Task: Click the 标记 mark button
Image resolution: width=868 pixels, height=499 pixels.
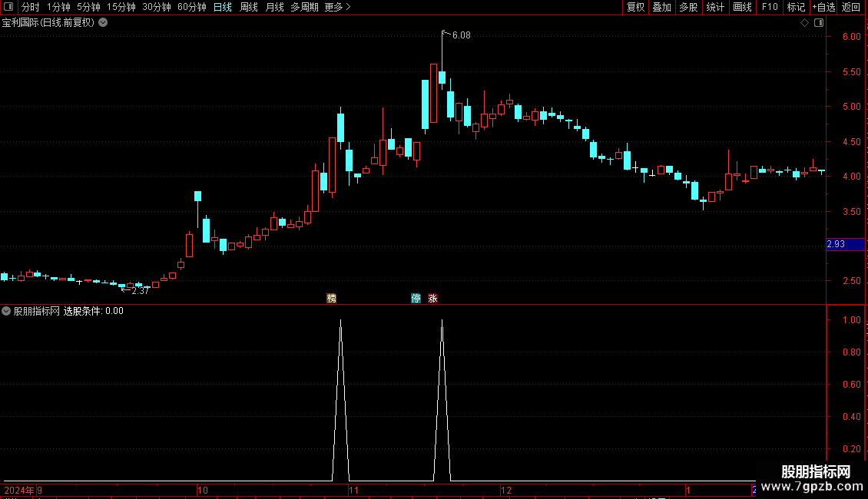Action: [796, 7]
